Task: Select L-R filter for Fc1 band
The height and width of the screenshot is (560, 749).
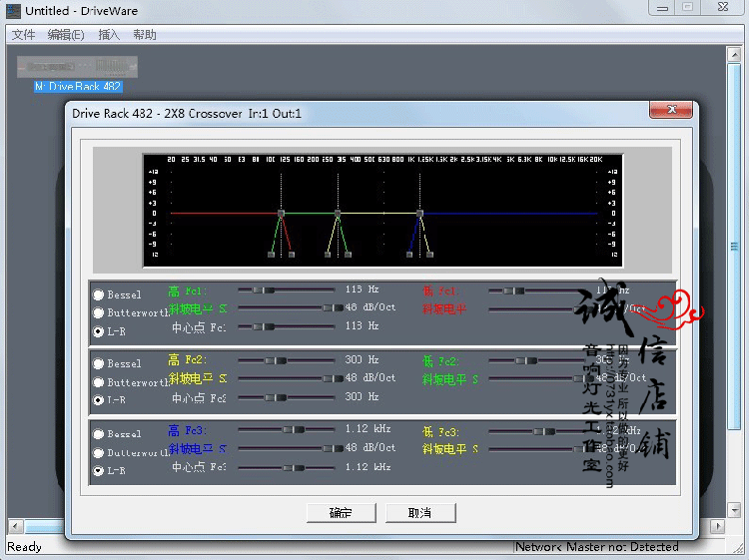Action: pyautogui.click(x=99, y=330)
